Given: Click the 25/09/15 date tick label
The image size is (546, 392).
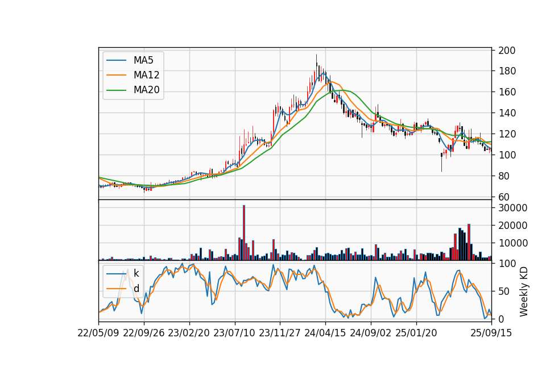Looking at the screenshot, I should [491, 333].
